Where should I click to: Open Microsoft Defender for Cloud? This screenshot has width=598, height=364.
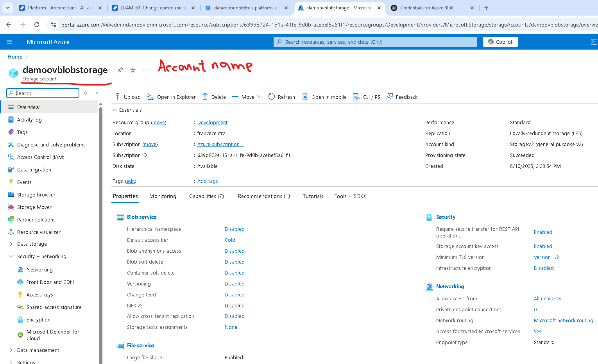pos(53,335)
